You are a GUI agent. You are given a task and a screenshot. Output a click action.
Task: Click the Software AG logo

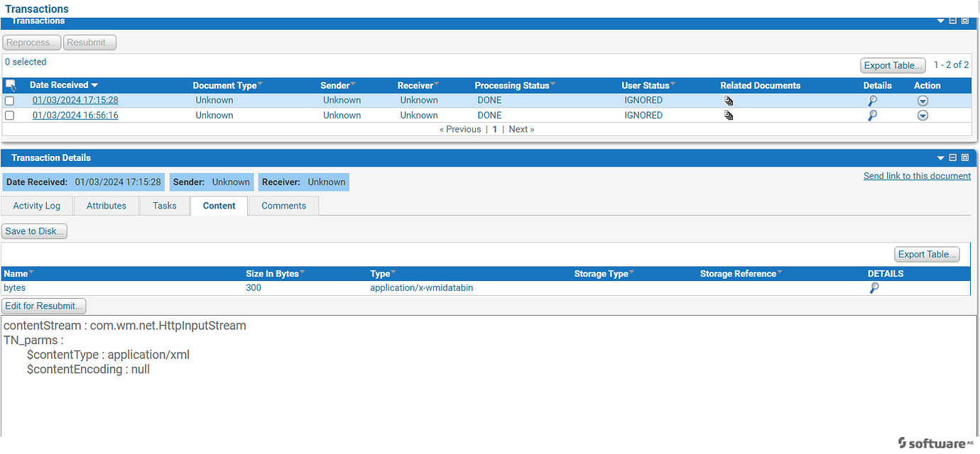pos(935,443)
